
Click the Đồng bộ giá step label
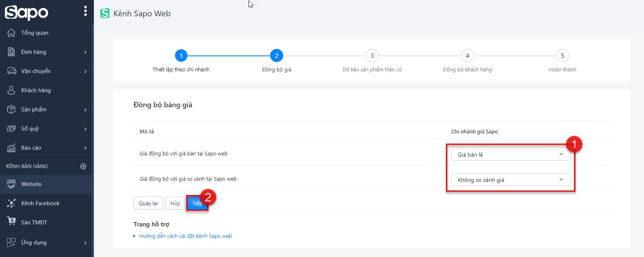pos(277,70)
